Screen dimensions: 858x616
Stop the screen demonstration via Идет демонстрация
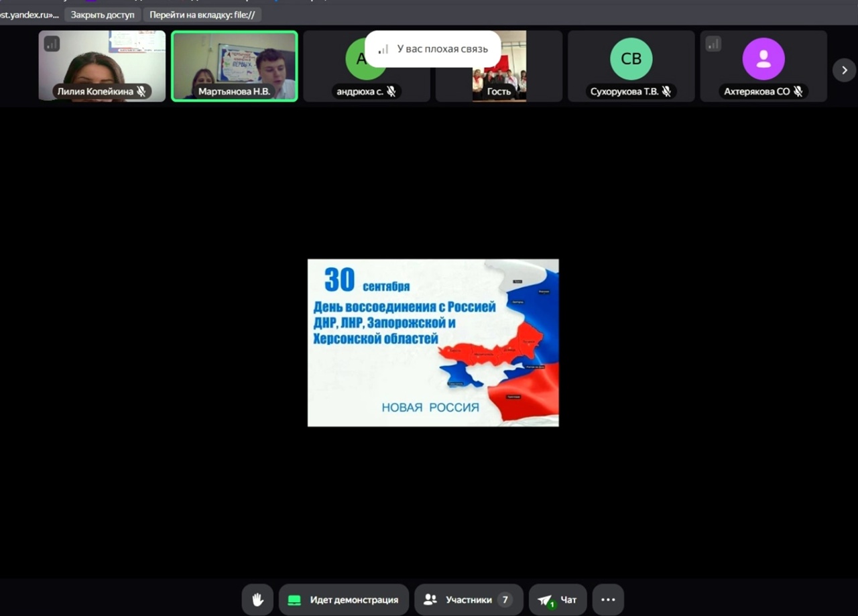pos(344,600)
